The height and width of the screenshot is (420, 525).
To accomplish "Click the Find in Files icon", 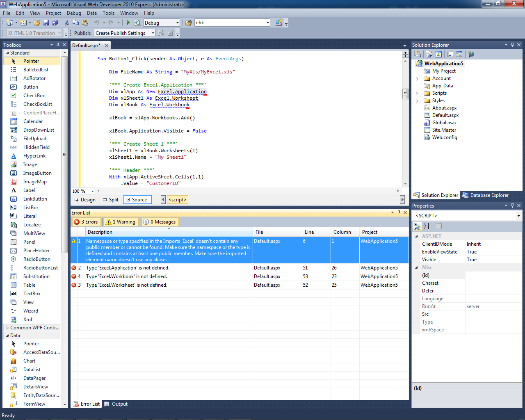I will coord(189,23).
